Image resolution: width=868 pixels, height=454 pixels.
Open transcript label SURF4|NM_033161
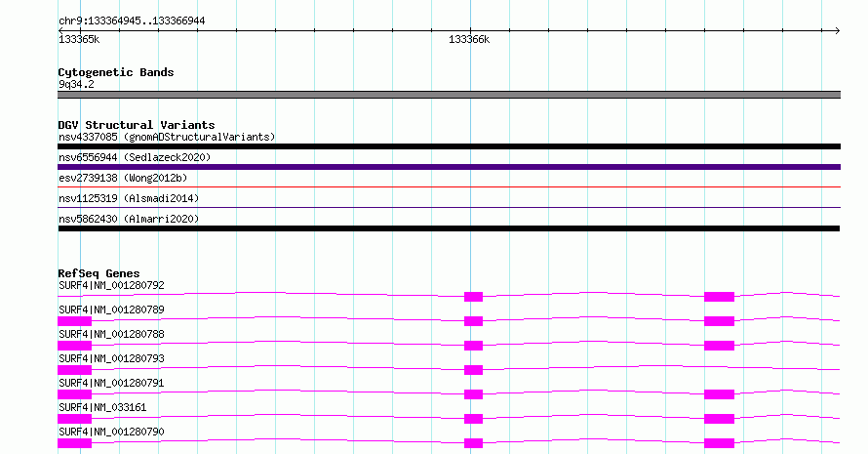(x=102, y=407)
